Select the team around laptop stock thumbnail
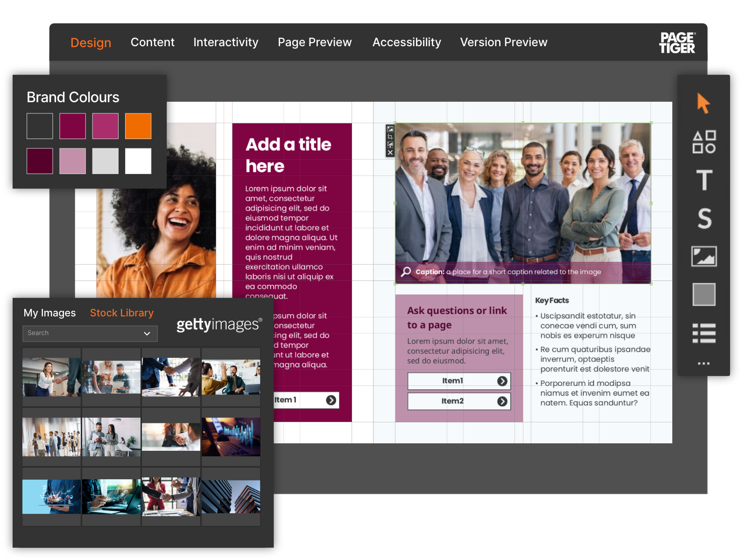 [x=111, y=377]
